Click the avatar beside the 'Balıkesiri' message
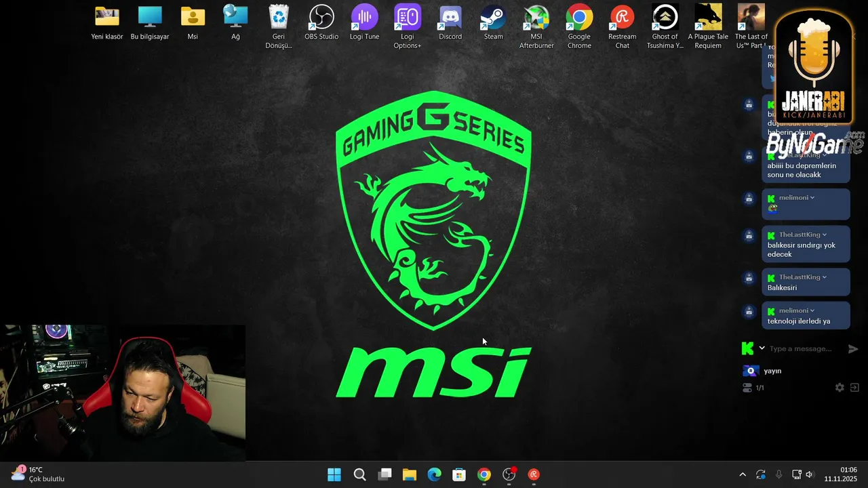Viewport: 868px width, 488px height. [x=749, y=278]
